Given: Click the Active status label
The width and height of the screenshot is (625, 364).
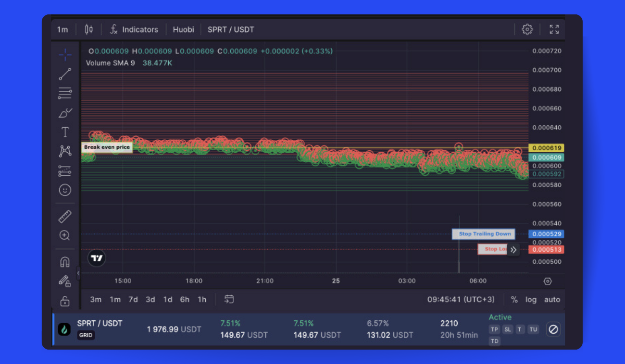Looking at the screenshot, I should tap(500, 317).
